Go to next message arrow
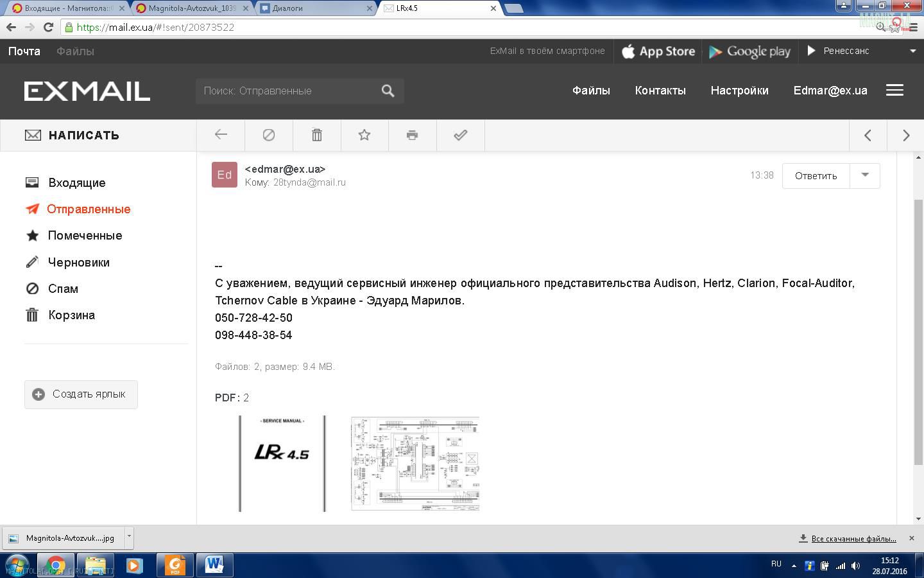 pyautogui.click(x=906, y=136)
